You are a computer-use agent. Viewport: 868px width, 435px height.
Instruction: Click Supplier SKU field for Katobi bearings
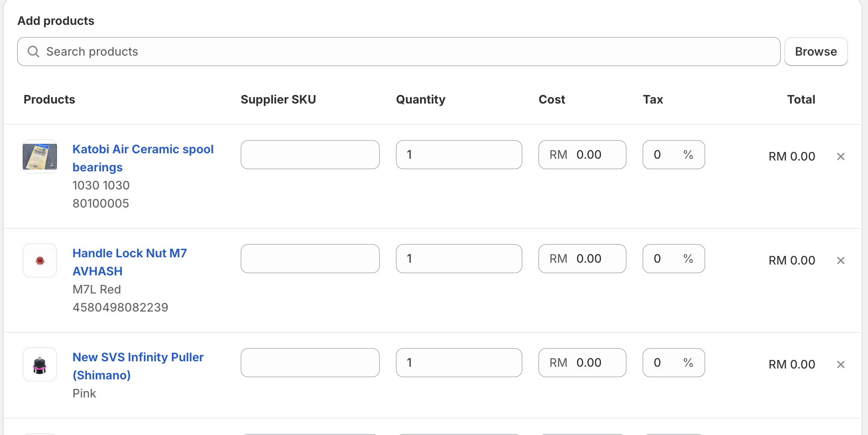coord(310,155)
